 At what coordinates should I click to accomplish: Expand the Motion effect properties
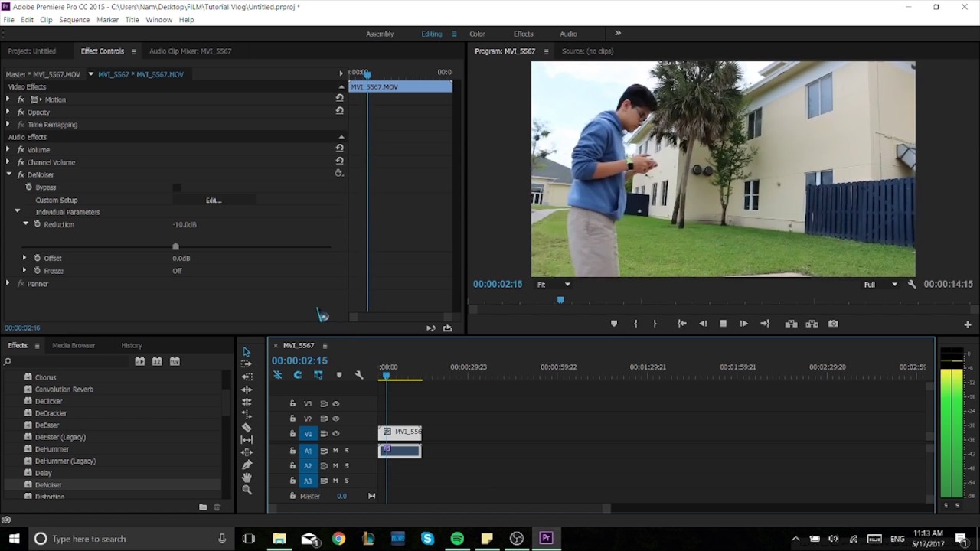click(8, 99)
